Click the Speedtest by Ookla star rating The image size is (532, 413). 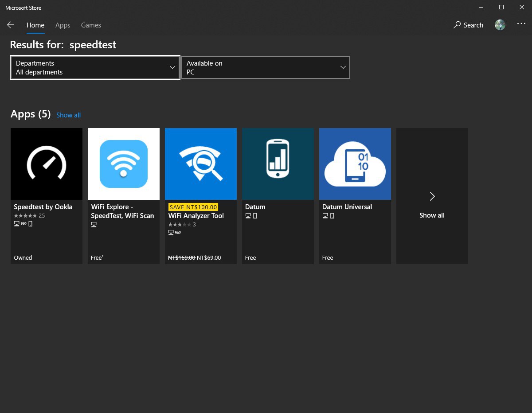point(25,216)
